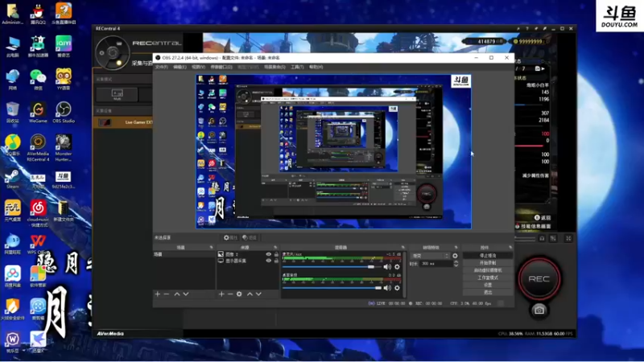Image resolution: width=644 pixels, height=362 pixels.
Task: Mute the Mic/Aux channel speaker icon
Action: tap(387, 267)
